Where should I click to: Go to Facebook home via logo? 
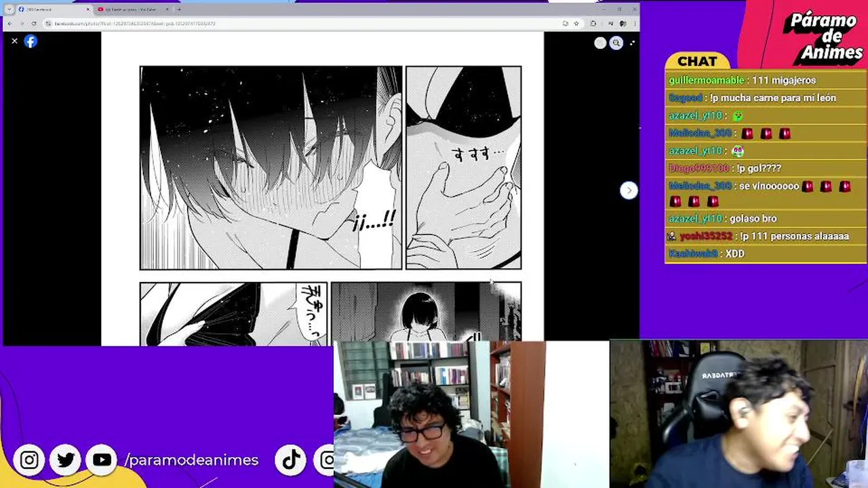pos(31,41)
